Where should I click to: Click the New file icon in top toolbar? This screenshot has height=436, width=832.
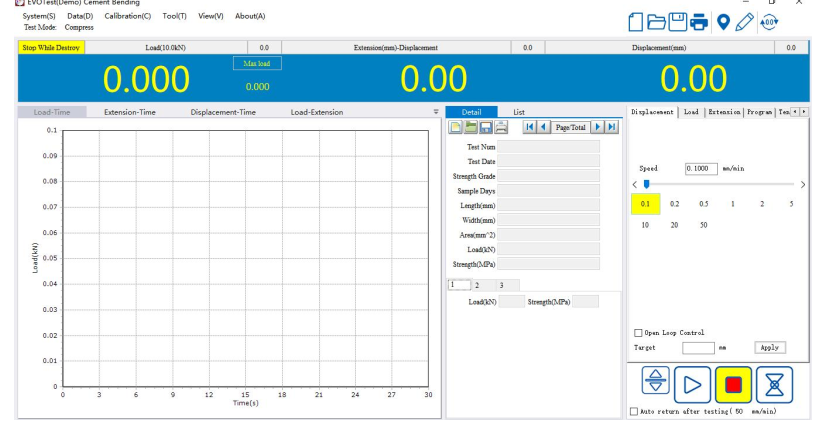click(x=635, y=22)
